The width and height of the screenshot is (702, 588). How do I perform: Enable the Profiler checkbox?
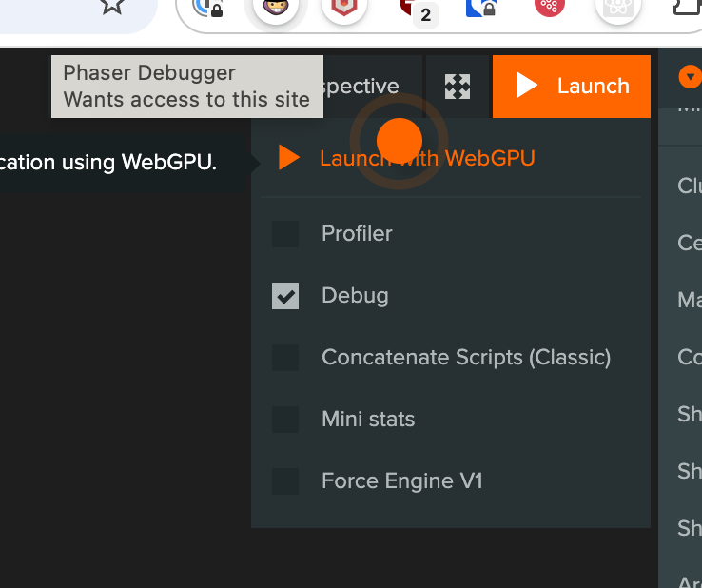[x=285, y=234]
